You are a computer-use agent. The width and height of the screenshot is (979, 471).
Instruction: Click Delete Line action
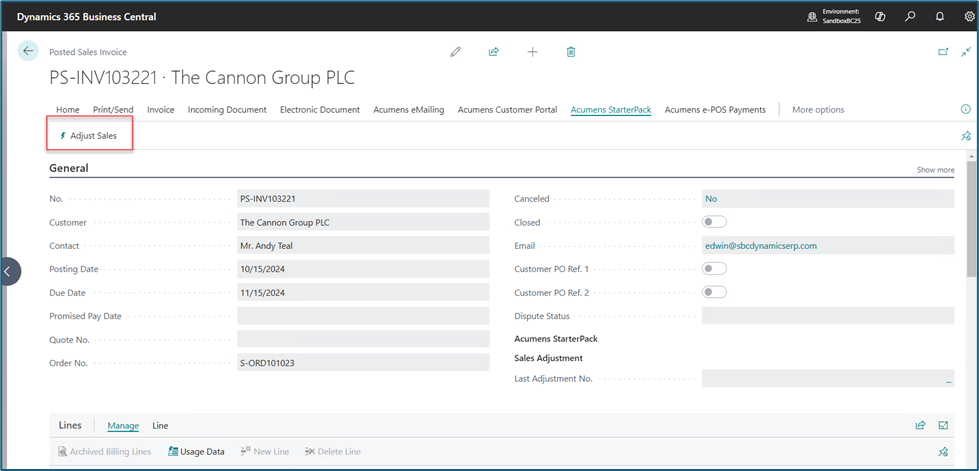(332, 451)
